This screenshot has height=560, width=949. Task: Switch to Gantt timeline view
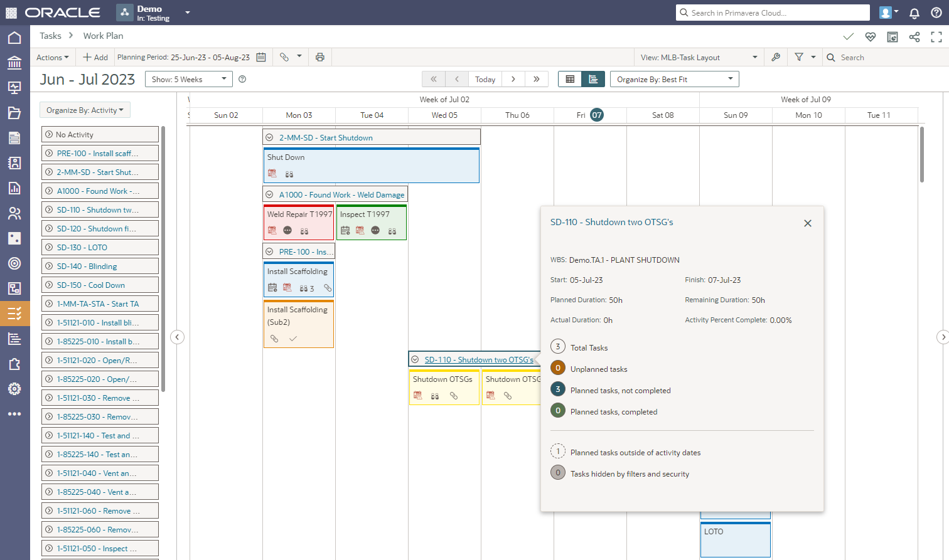pos(593,79)
